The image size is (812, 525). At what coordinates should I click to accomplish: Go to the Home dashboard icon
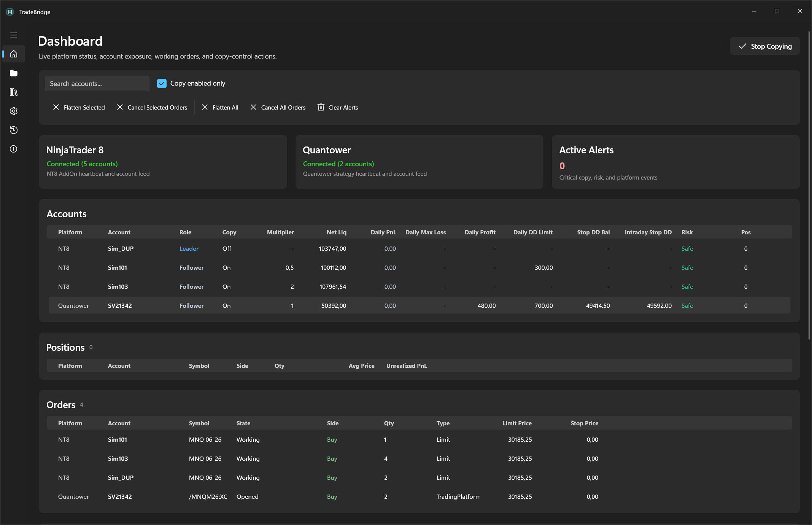(14, 54)
